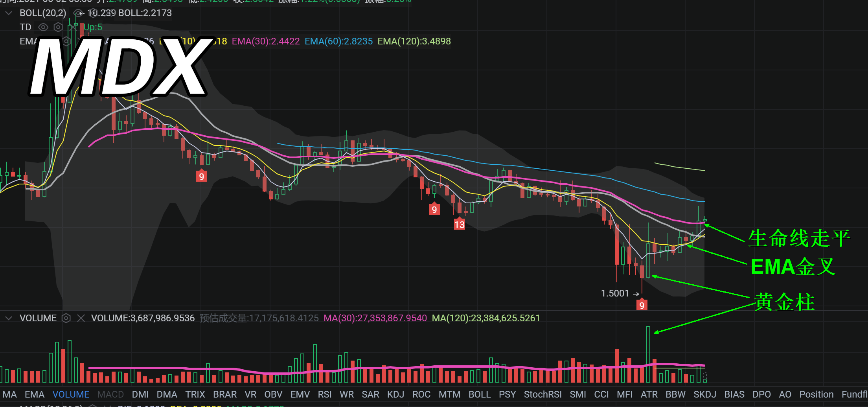Click the 1.5001 low price label
The height and width of the screenshot is (407, 868).
(615, 293)
